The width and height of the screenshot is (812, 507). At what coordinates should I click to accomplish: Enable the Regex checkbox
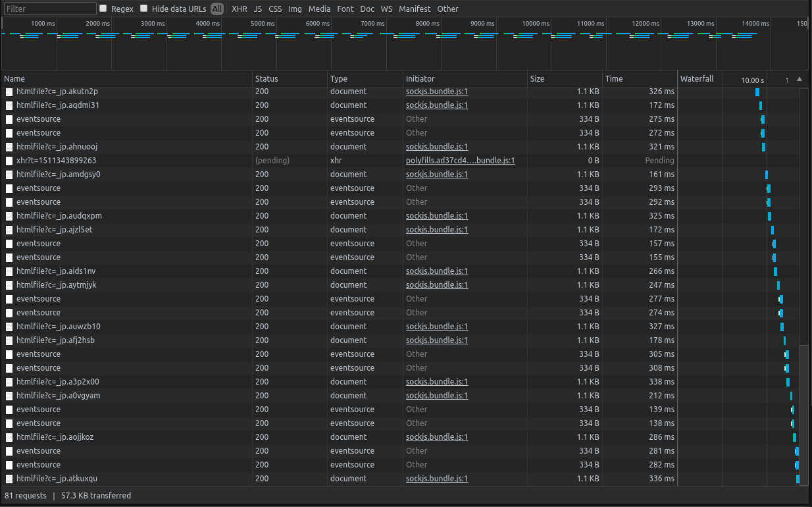coord(103,9)
